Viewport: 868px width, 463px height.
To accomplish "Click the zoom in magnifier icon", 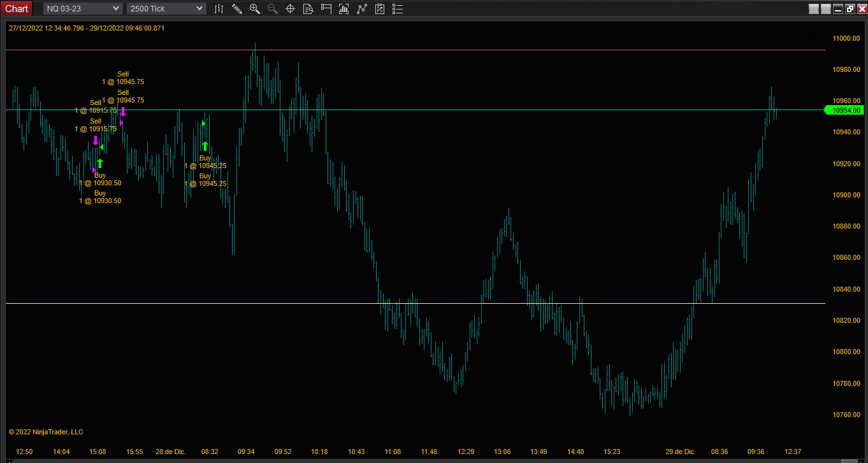I will (x=254, y=9).
